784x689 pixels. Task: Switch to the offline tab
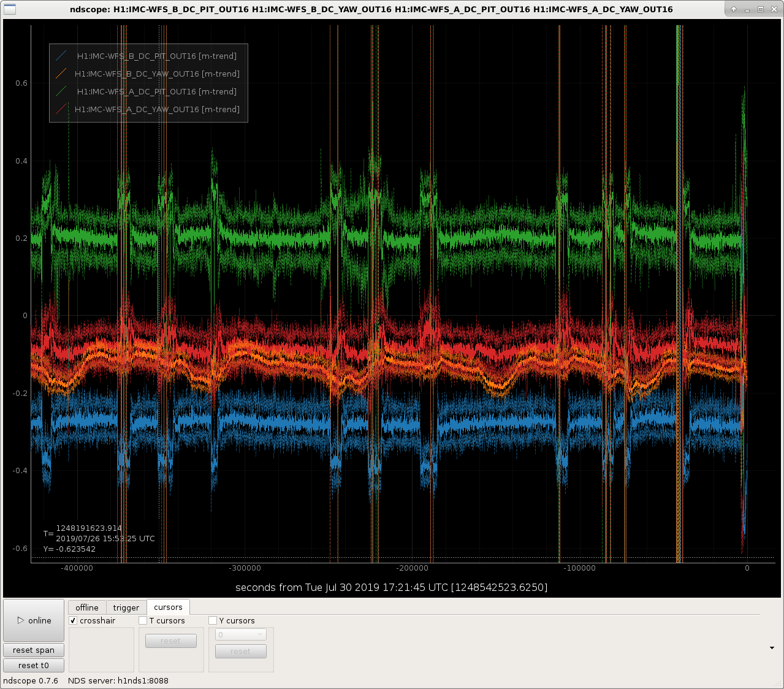(x=87, y=607)
